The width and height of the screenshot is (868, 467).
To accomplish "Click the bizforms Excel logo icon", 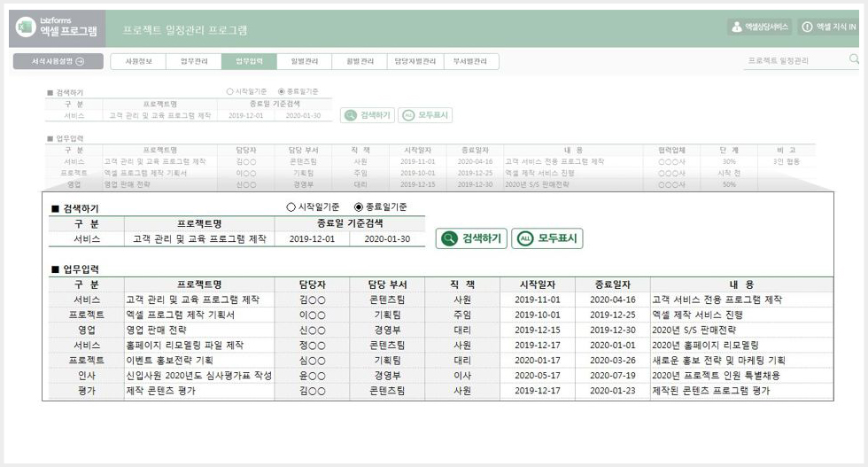I will point(26,27).
